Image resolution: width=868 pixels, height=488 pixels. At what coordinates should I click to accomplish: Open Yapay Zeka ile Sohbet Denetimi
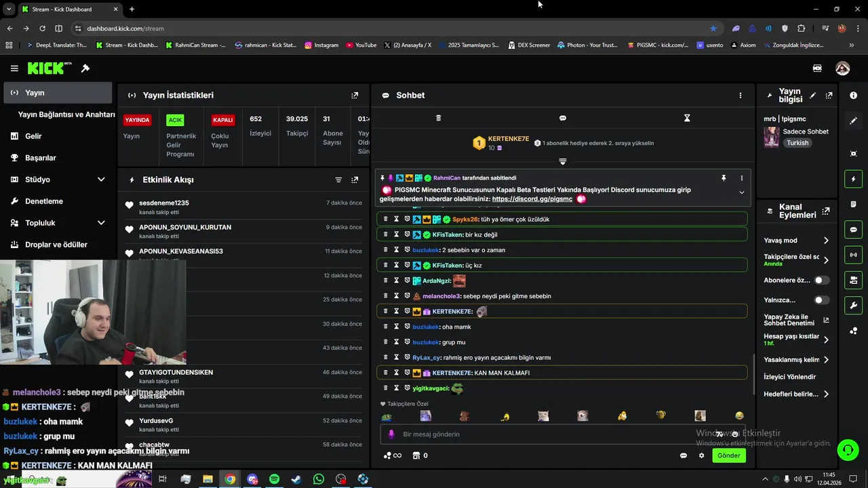[x=795, y=320]
